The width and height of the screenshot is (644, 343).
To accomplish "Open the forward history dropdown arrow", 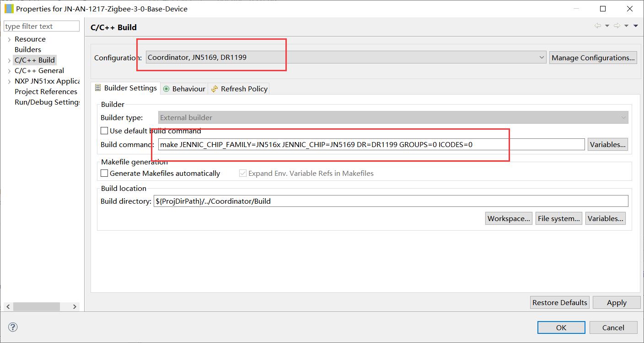I will 626,26.
